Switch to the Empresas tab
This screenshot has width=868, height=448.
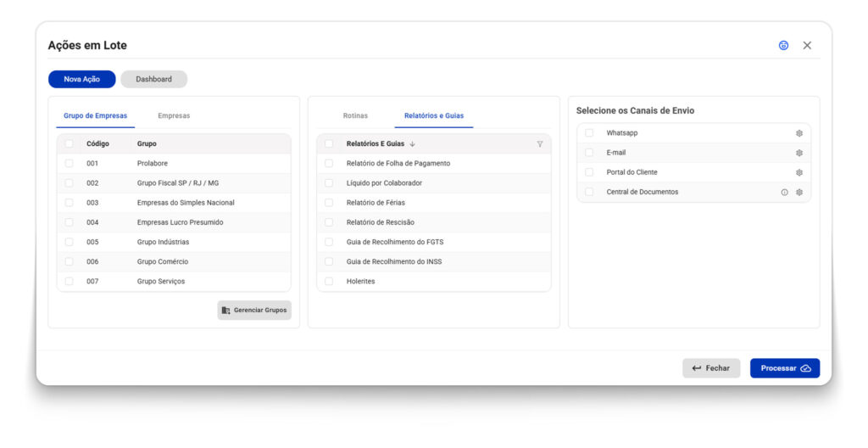[174, 115]
